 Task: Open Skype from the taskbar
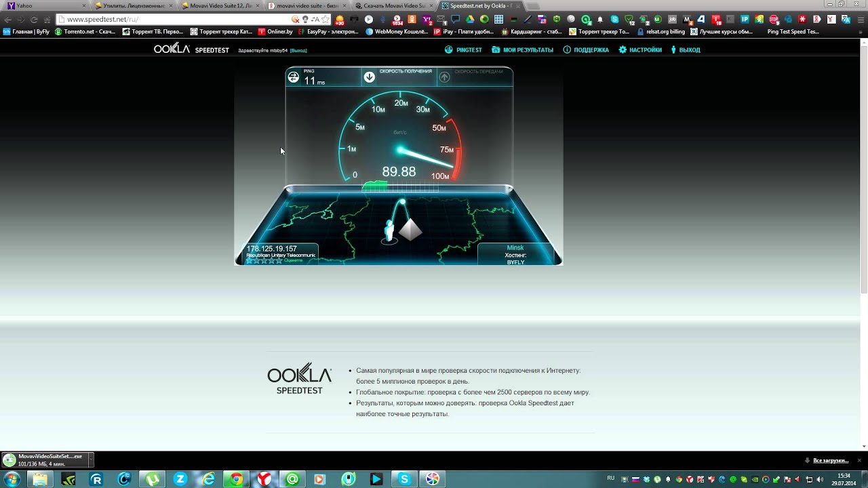pyautogui.click(x=404, y=479)
